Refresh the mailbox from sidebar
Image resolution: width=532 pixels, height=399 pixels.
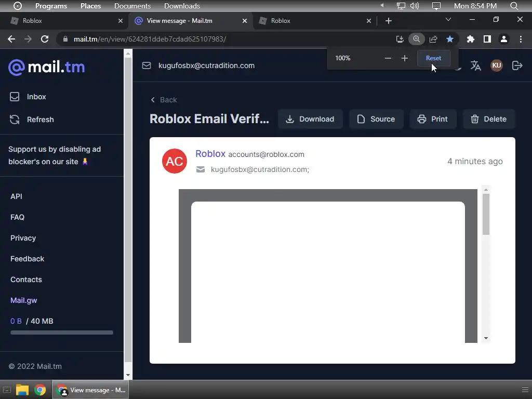[x=32, y=119]
